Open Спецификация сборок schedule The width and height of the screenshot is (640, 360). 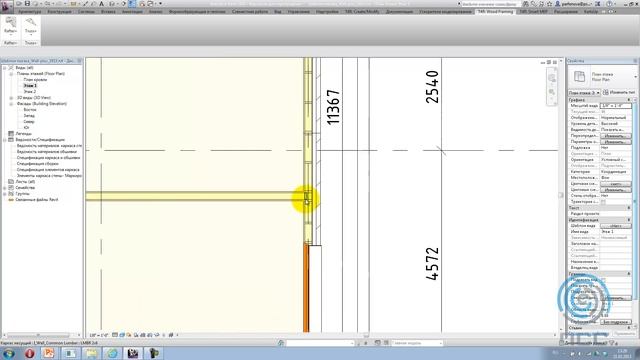38,164
